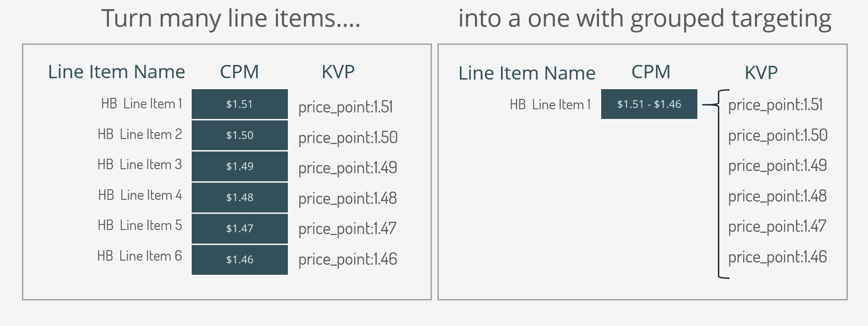Click the 'Turn many line items....' heading
Viewport: 868px width, 326px height.
coord(231,19)
